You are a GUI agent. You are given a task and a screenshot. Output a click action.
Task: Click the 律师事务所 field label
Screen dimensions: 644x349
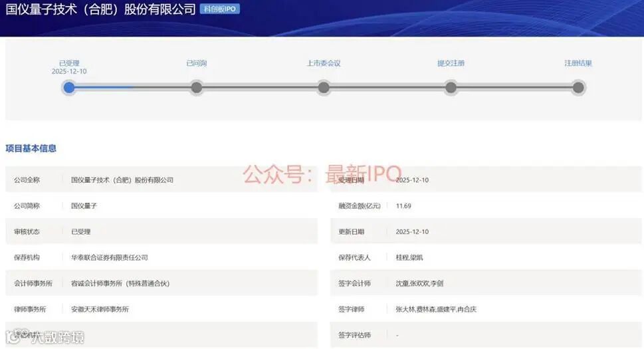[30, 309]
